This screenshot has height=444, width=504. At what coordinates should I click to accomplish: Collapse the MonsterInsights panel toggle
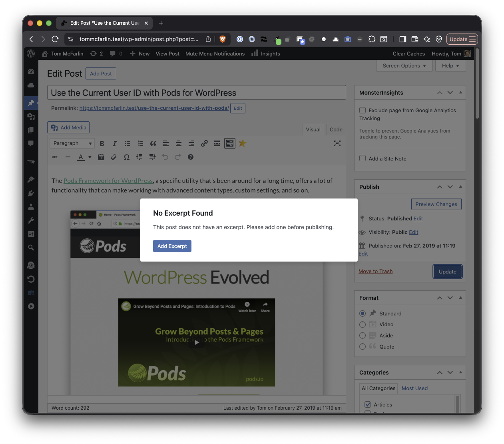[460, 93]
